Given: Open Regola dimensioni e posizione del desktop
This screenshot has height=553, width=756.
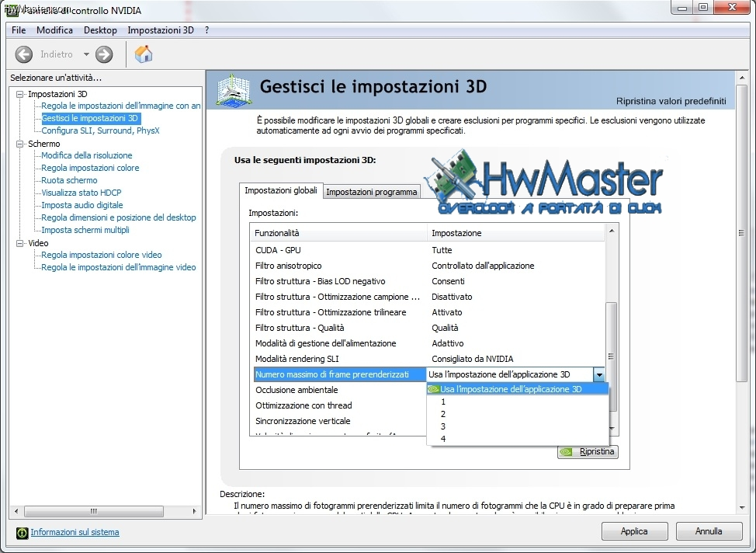Looking at the screenshot, I should click(119, 217).
